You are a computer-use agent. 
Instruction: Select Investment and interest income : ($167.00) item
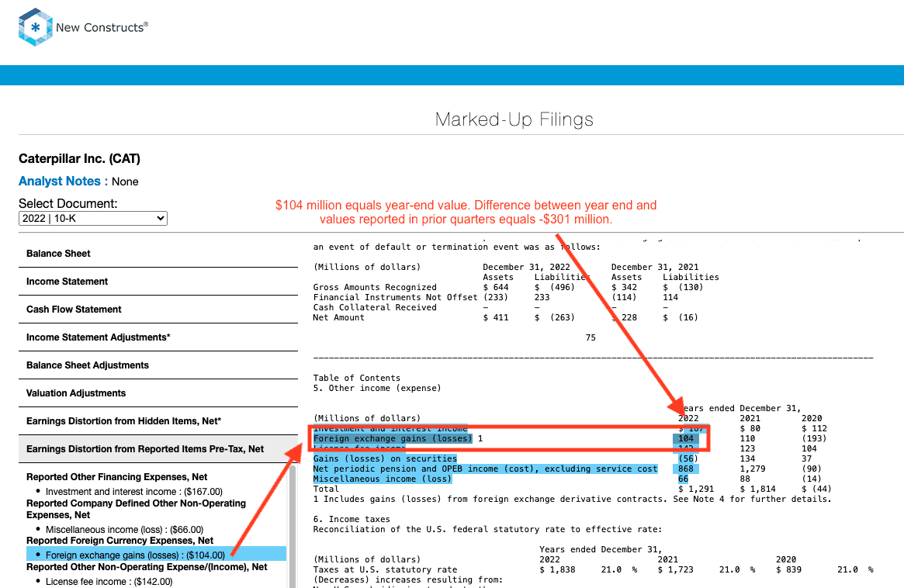click(x=133, y=492)
